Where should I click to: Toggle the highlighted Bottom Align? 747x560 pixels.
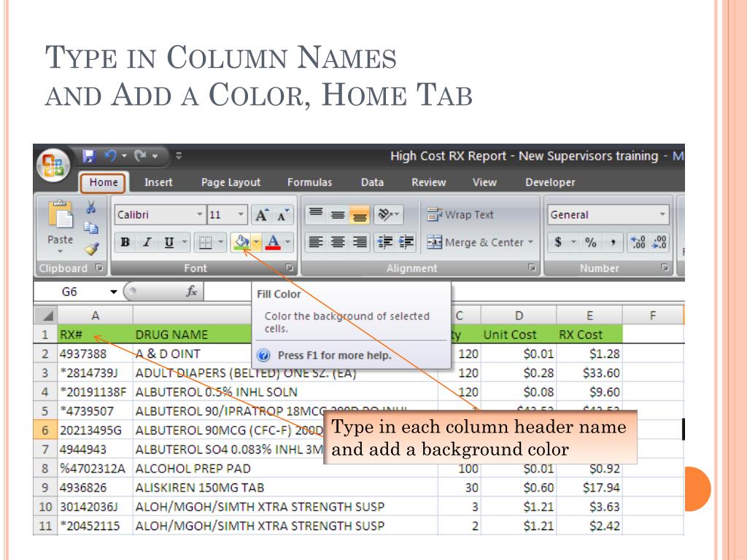coord(360,215)
